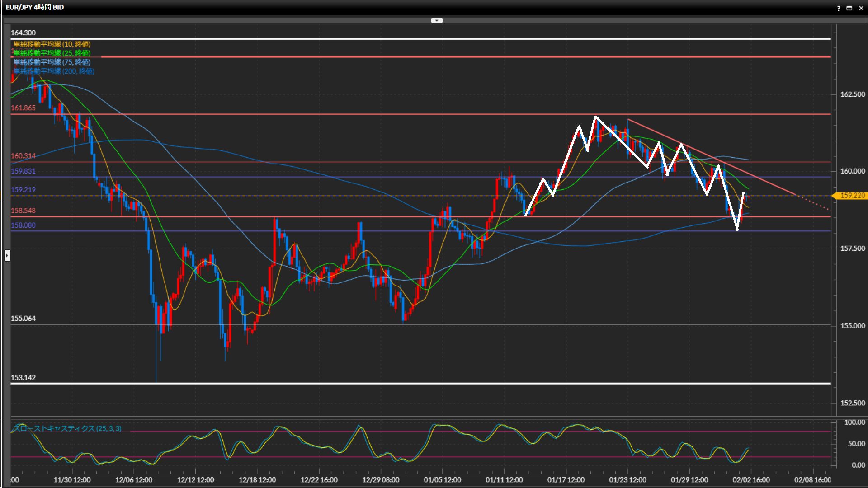Click the 158.080 purple line label
The image size is (868, 488).
point(23,225)
